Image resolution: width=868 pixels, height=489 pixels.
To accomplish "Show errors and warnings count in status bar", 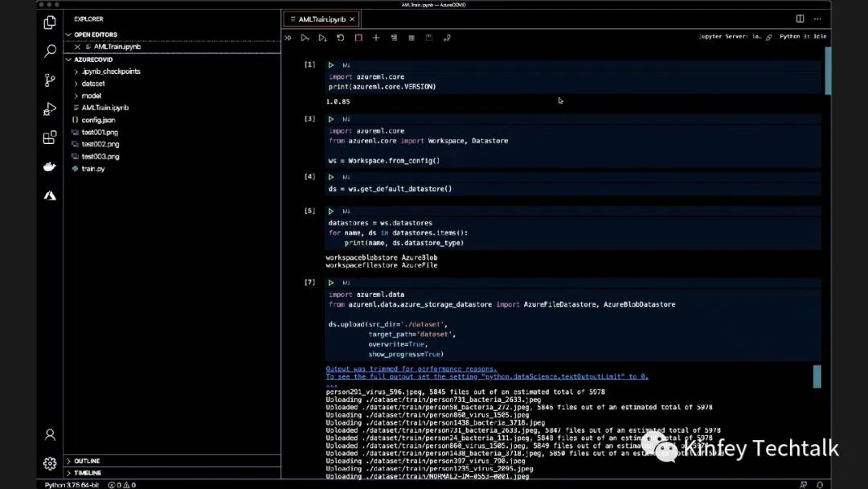I will pos(122,485).
